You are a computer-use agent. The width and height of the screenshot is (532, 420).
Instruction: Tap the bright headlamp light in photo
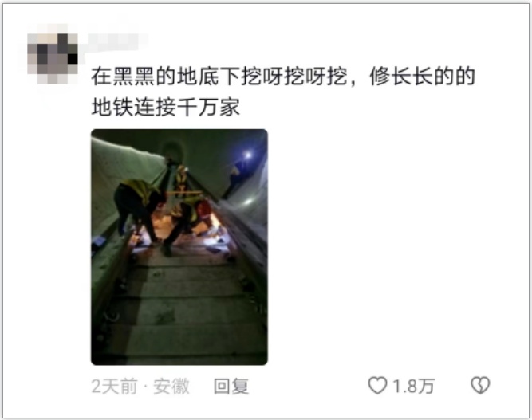(x=248, y=155)
